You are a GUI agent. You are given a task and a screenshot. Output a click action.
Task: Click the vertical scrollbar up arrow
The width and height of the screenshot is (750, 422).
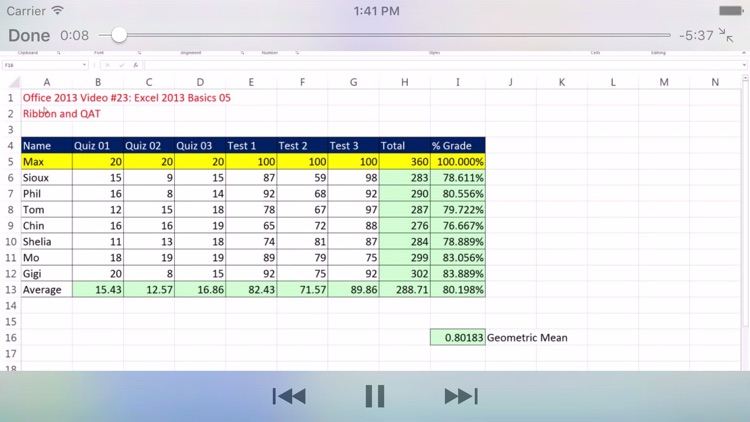pyautogui.click(x=745, y=78)
